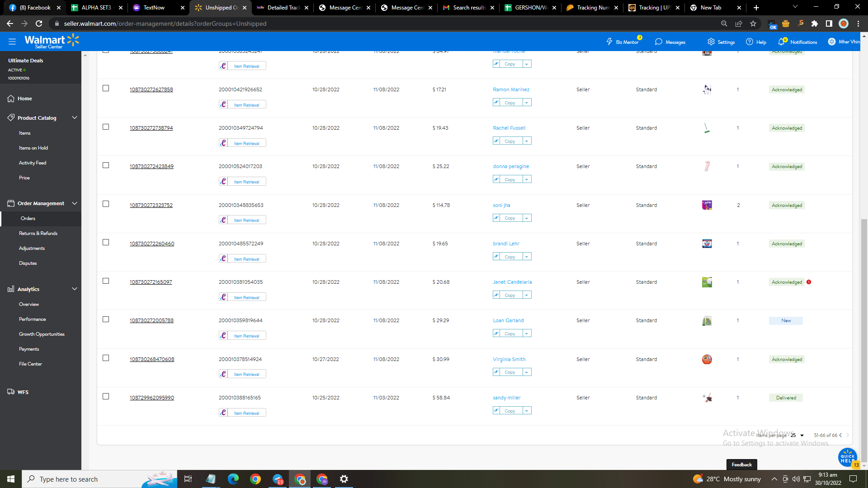Open Copy dropdown arrow for Virginia Smith
The image size is (868, 488).
[527, 372]
